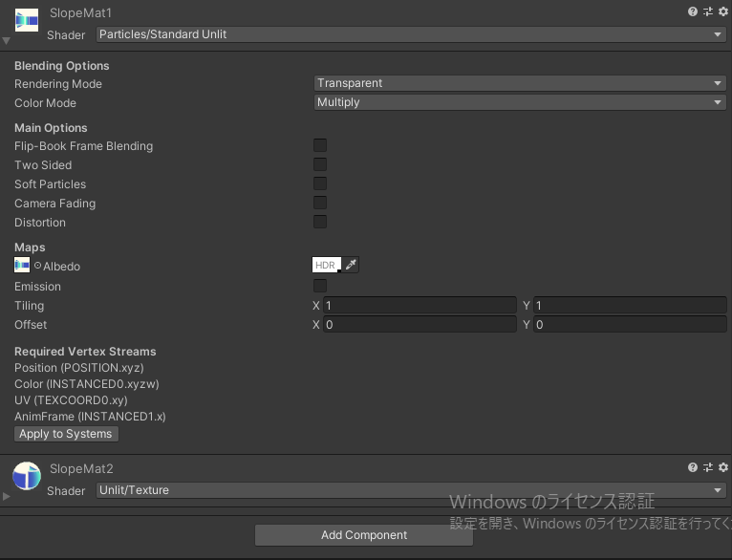This screenshot has width=732, height=560.
Task: Click the SlopeMat2 sphere preview icon
Action: click(x=27, y=476)
